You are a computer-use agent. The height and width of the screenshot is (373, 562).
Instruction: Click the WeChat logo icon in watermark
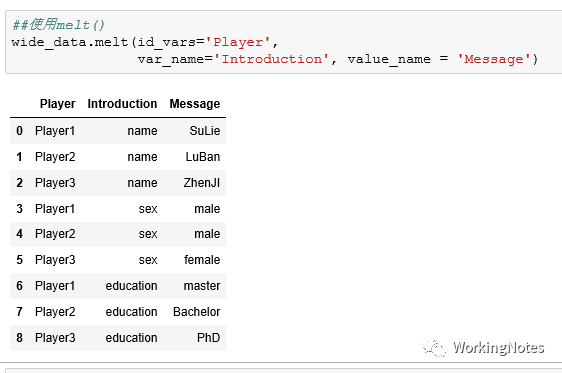434,348
